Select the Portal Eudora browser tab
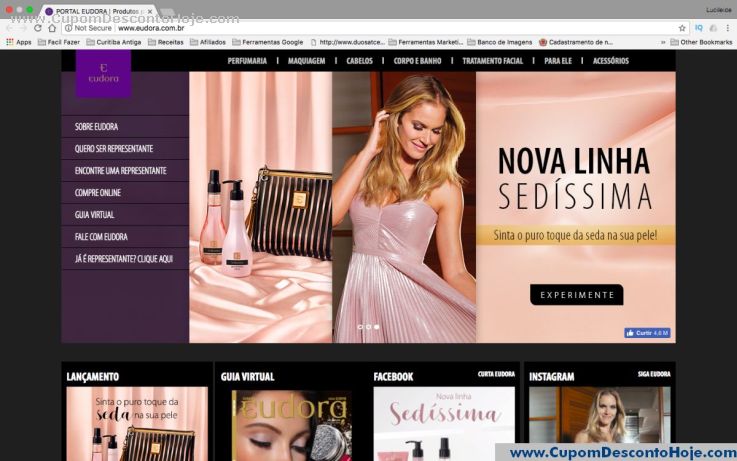Viewport: 737px width, 461px height. [99, 11]
